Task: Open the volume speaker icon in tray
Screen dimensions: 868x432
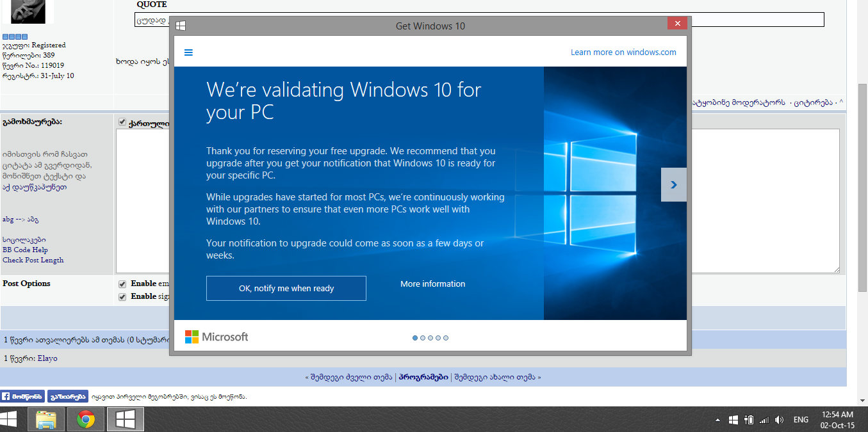Action: pyautogui.click(x=779, y=420)
